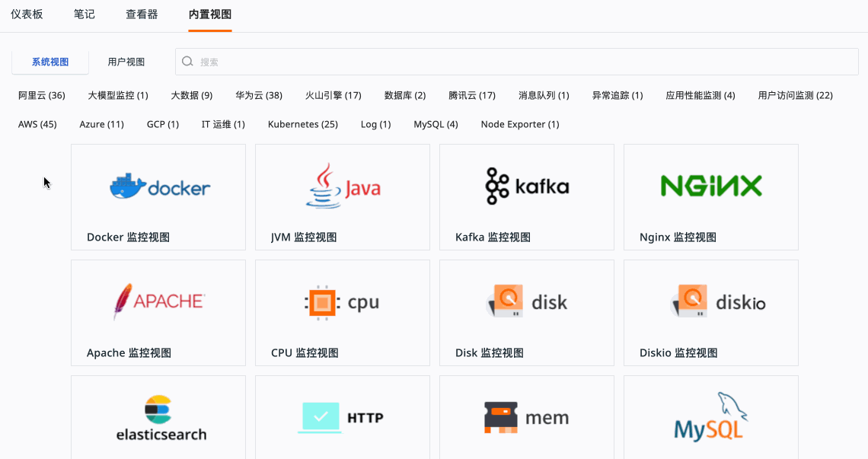Screen dimensions: 868x459
Task: Select the Kafka logo card
Action: point(527,186)
